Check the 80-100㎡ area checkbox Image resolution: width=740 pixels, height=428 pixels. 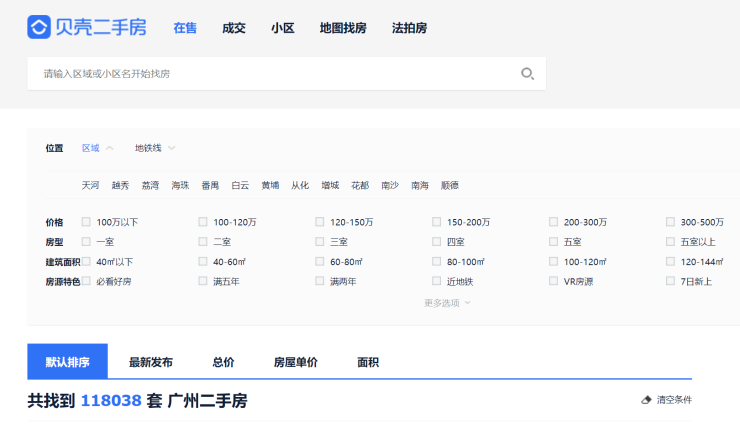coord(437,262)
